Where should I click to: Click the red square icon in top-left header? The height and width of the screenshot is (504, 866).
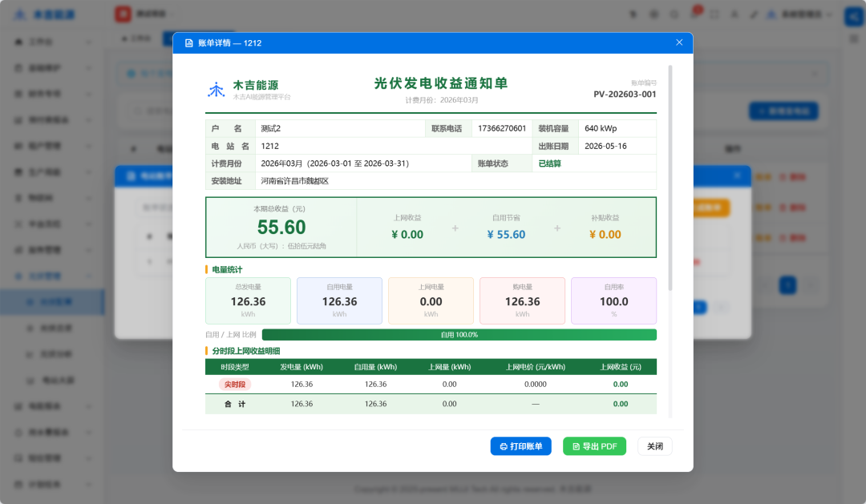(x=123, y=14)
